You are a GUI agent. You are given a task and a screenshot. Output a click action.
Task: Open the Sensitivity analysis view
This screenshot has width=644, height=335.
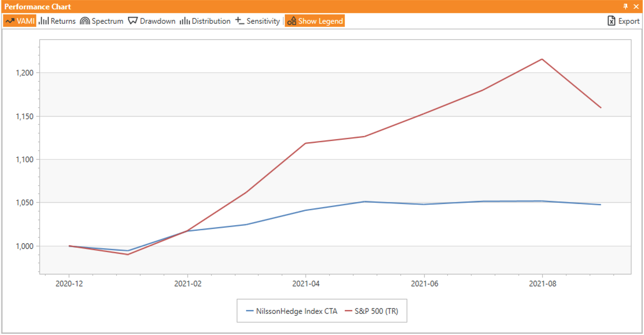click(x=258, y=21)
